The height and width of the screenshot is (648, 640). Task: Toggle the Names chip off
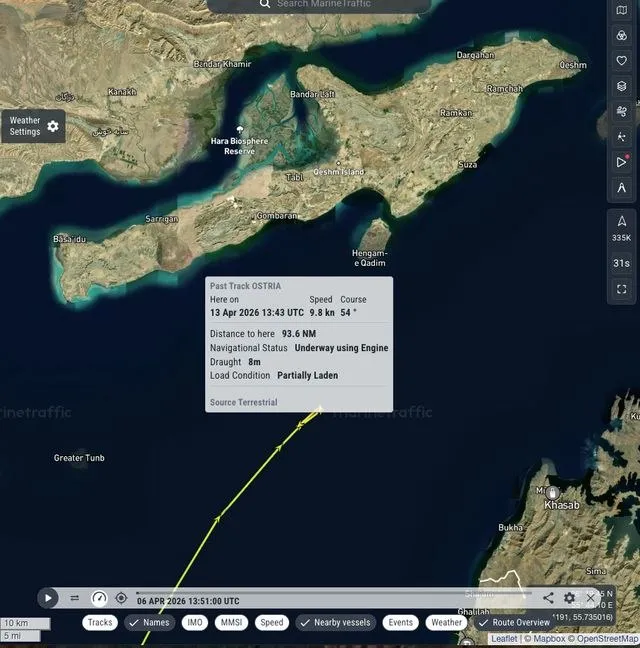coord(148,622)
